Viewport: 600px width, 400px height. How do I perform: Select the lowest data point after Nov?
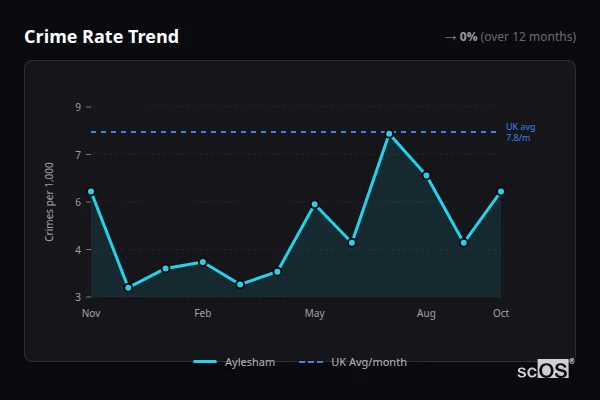128,287
